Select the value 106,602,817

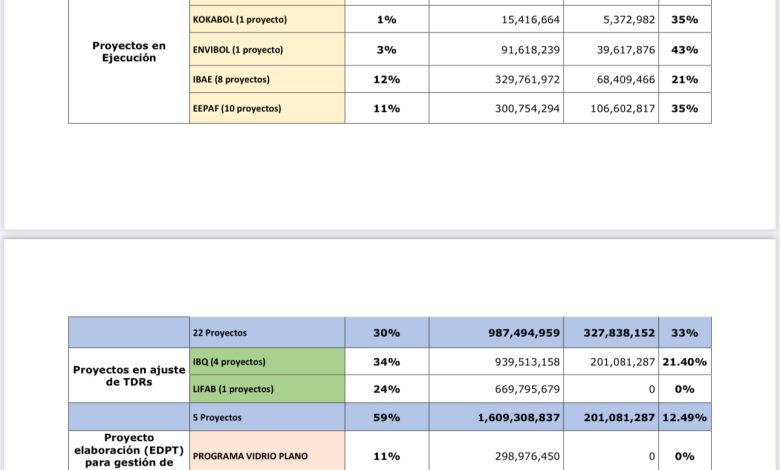[610, 108]
